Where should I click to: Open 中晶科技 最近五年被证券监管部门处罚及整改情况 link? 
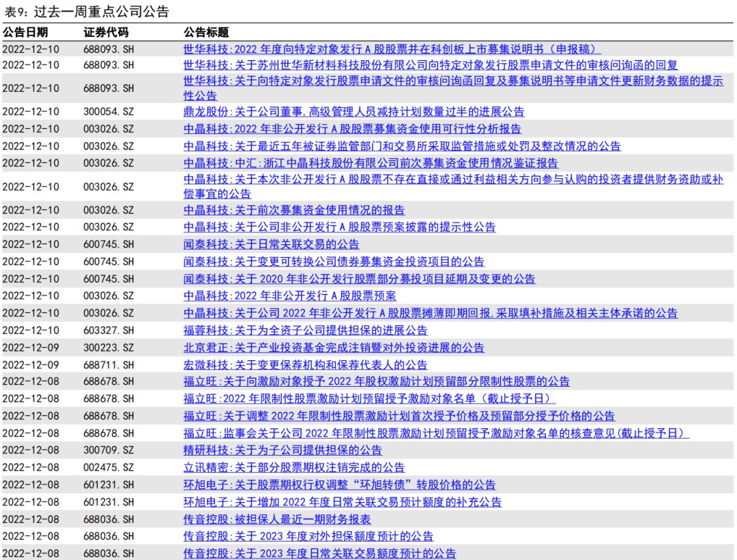point(402,146)
